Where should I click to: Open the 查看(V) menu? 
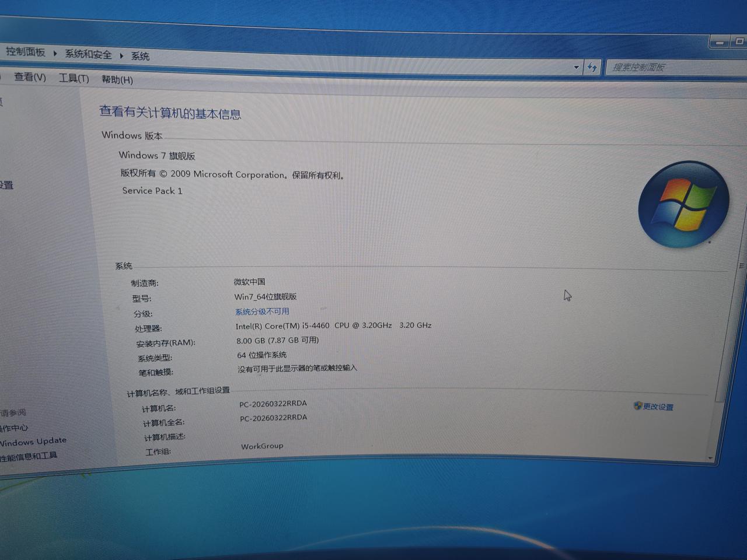click(x=30, y=77)
